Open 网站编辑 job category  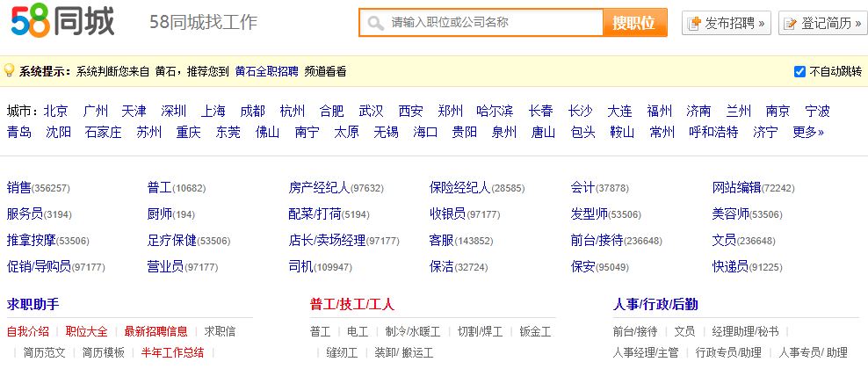coord(736,187)
